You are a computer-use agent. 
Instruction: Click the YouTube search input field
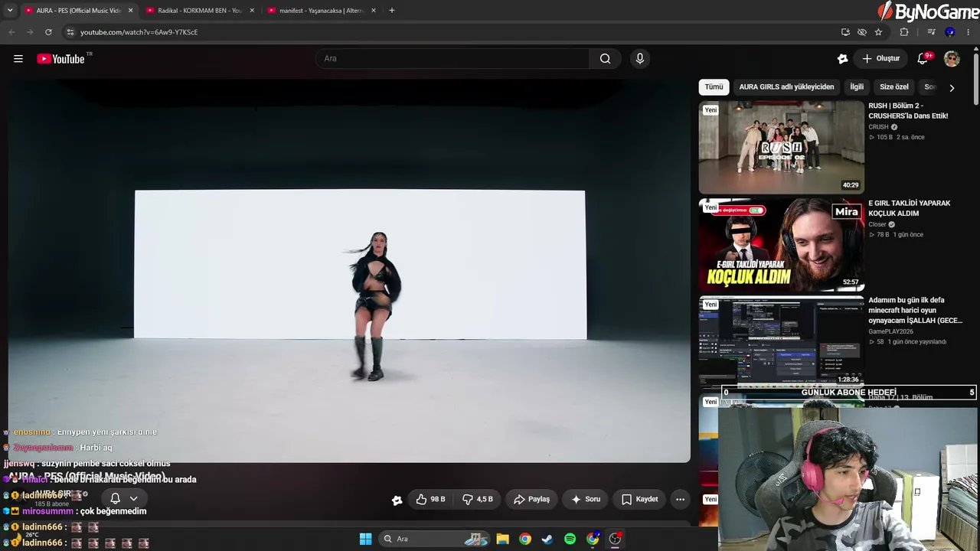452,59
